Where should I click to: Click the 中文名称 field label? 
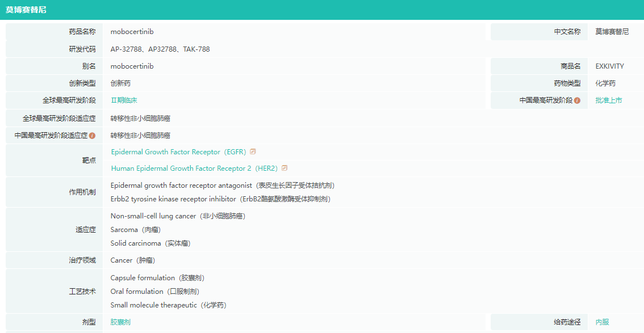tap(567, 32)
